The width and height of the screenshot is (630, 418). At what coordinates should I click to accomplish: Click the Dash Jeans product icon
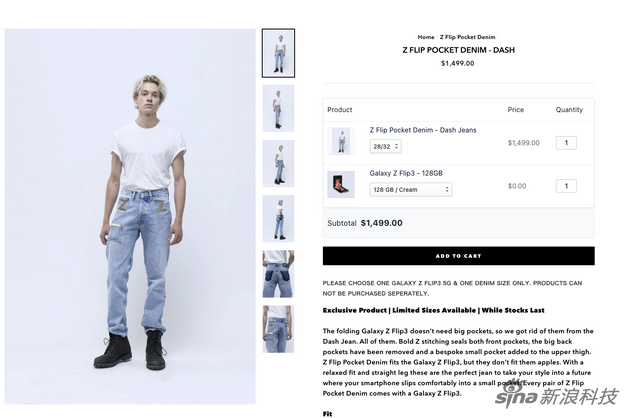(x=341, y=141)
